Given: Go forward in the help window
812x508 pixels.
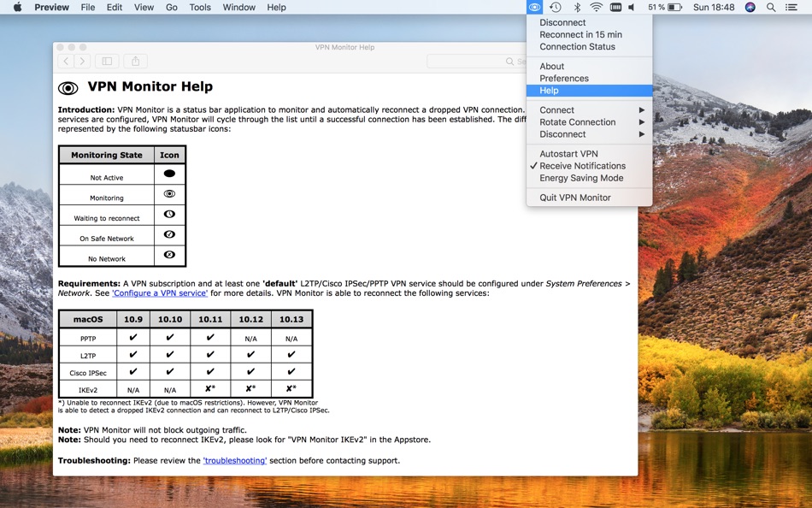Looking at the screenshot, I should 82,62.
